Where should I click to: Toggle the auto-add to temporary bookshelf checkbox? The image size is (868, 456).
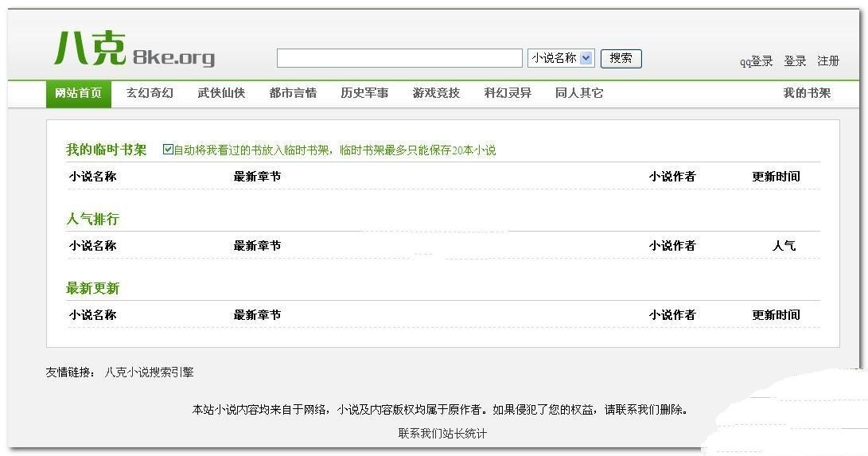point(168,149)
